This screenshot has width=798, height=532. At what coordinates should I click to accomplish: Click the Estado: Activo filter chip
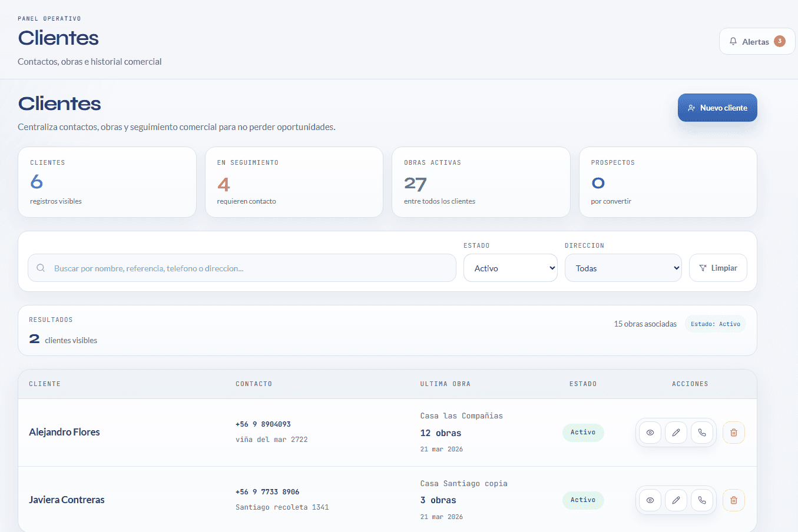pos(715,324)
